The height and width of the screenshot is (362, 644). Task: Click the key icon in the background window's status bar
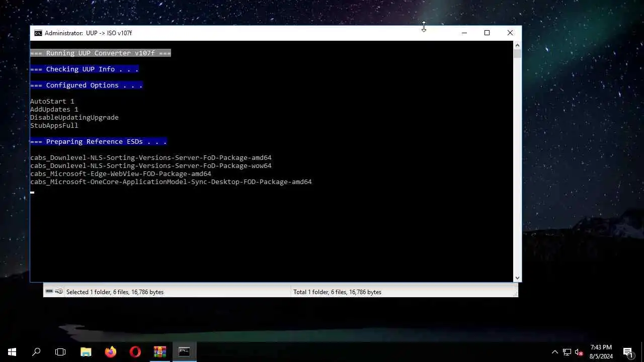coord(59,292)
